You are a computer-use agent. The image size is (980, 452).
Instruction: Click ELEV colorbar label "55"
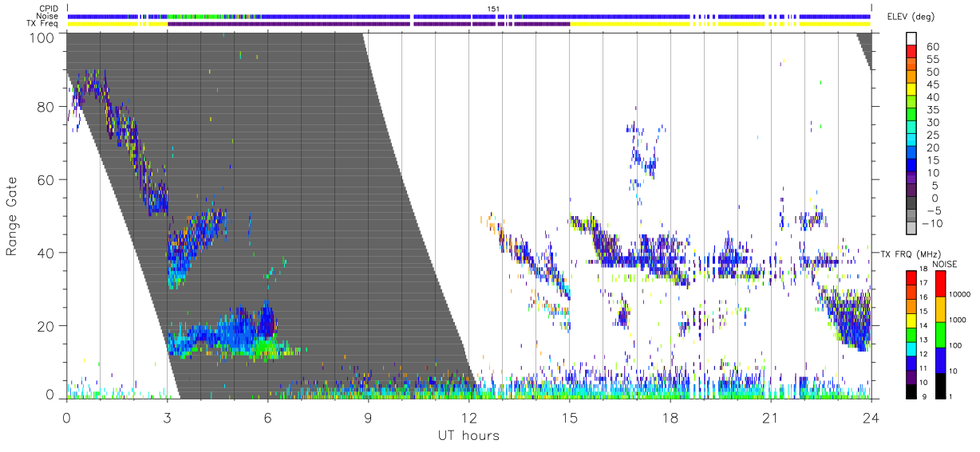(x=932, y=59)
